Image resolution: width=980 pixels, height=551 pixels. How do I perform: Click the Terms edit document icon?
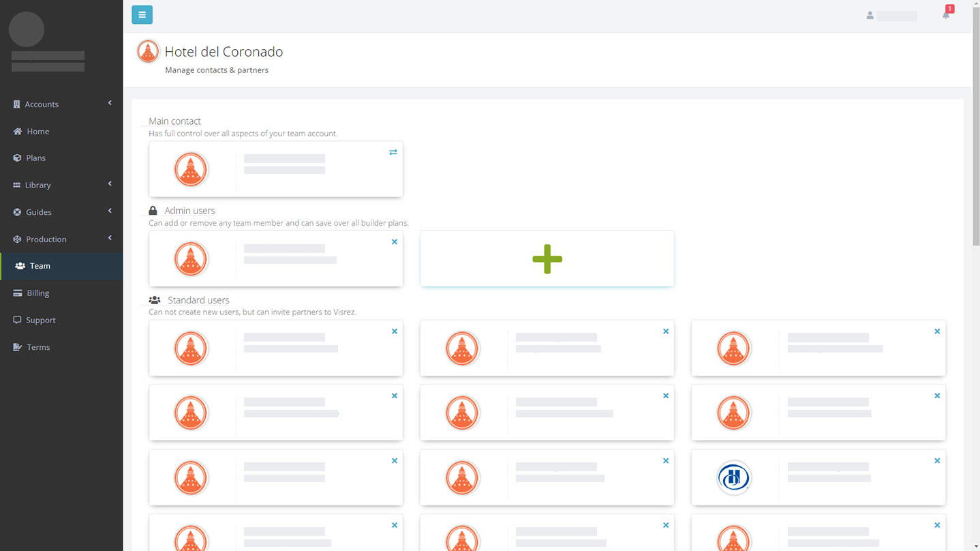point(18,347)
